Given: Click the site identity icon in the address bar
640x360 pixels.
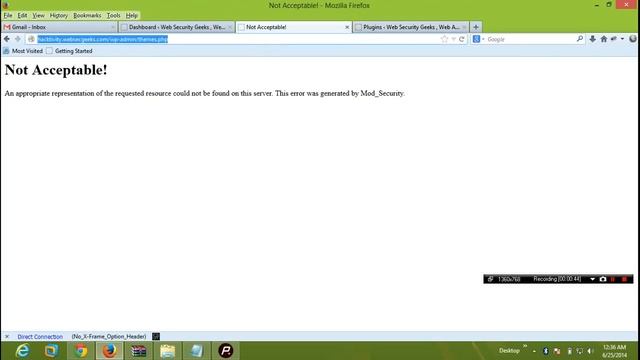Looking at the screenshot, I should click(31, 39).
